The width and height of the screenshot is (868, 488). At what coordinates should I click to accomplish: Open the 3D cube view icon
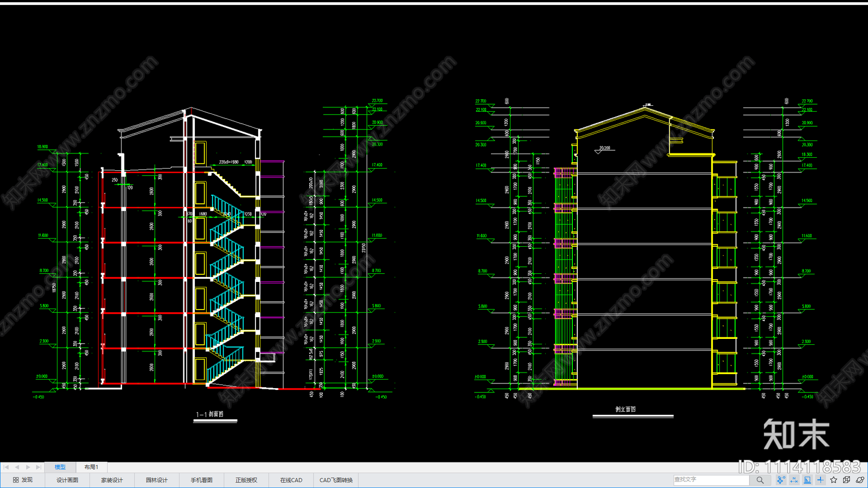(x=847, y=480)
